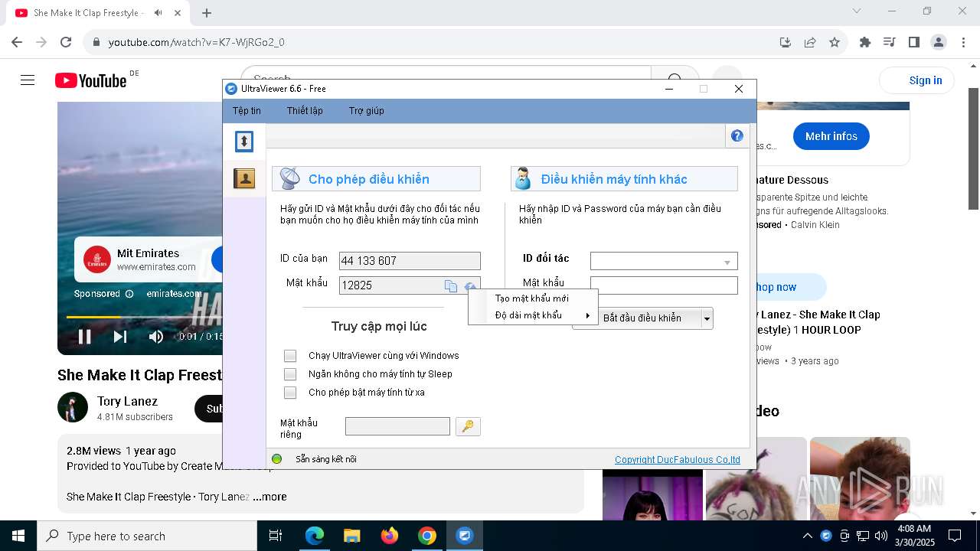The image size is (980, 551).
Task: Click the YouTube logo
Action: [90, 80]
